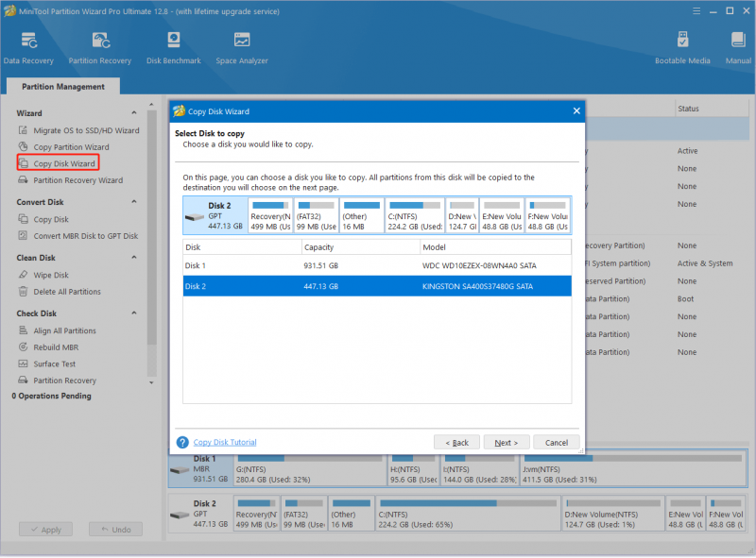The height and width of the screenshot is (558, 756).
Task: Collapse the Clean Disk section
Action: tap(134, 258)
